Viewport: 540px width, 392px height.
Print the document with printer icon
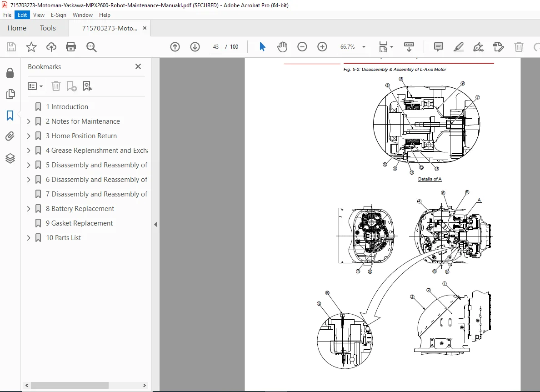[71, 47]
